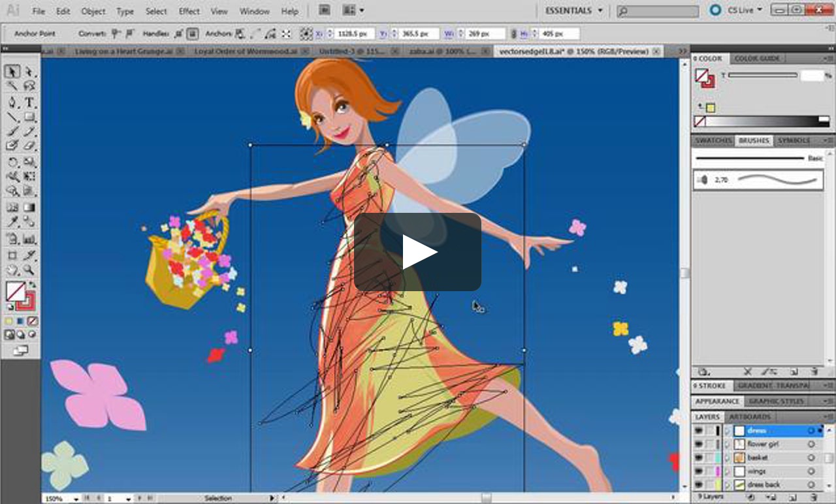Click the X coordinate input field
836x504 pixels.
tap(355, 33)
